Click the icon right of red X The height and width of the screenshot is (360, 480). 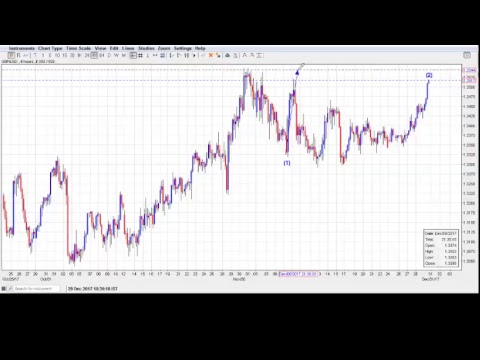(x=218, y=55)
